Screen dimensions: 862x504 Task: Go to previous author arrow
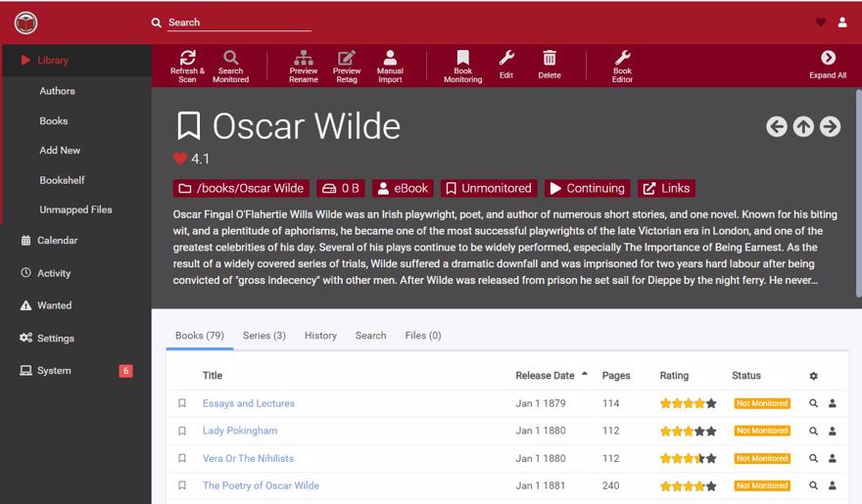coord(777,127)
